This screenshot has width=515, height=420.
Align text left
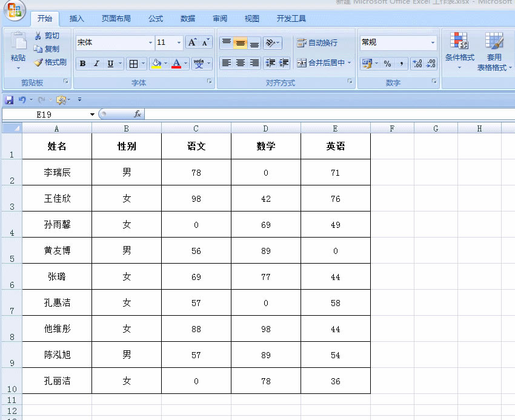click(227, 63)
